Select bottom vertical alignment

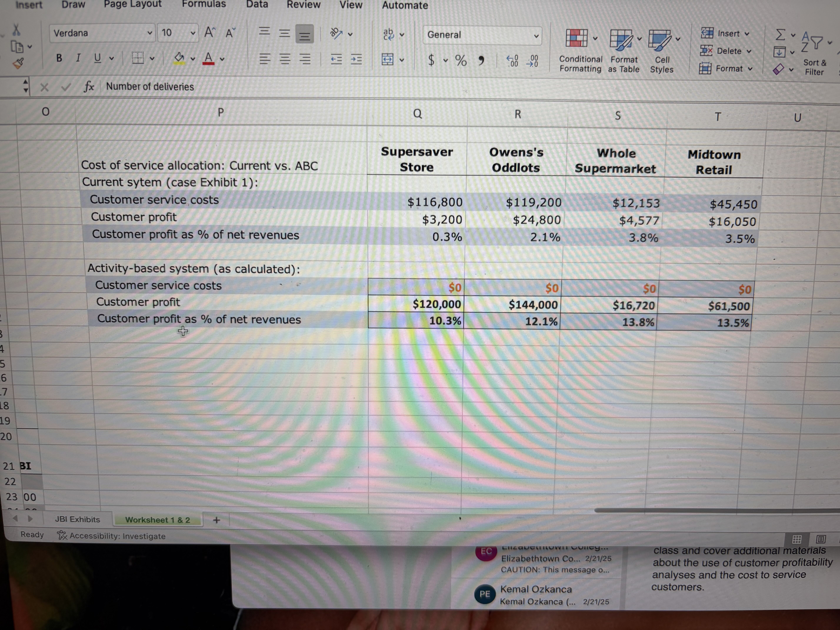(x=305, y=34)
